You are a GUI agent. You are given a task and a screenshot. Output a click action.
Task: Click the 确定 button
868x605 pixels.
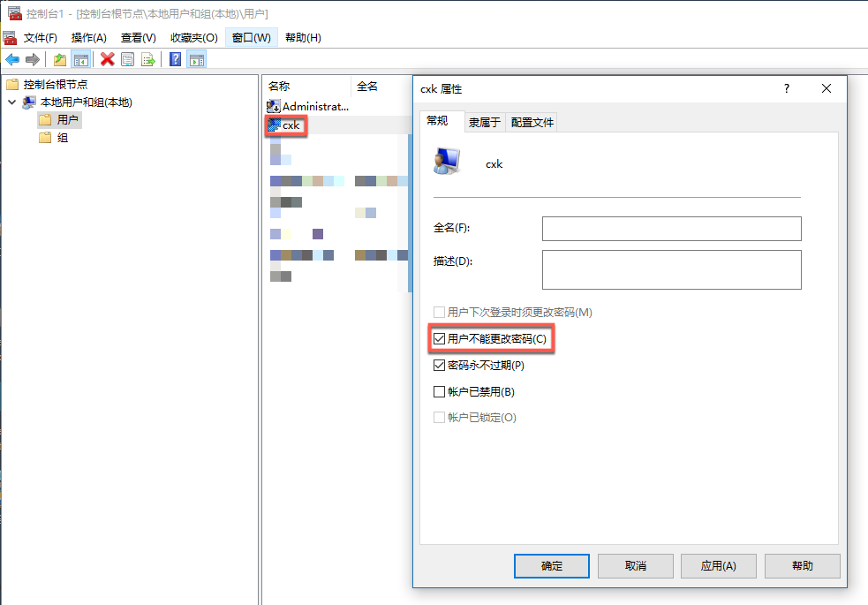click(x=551, y=566)
